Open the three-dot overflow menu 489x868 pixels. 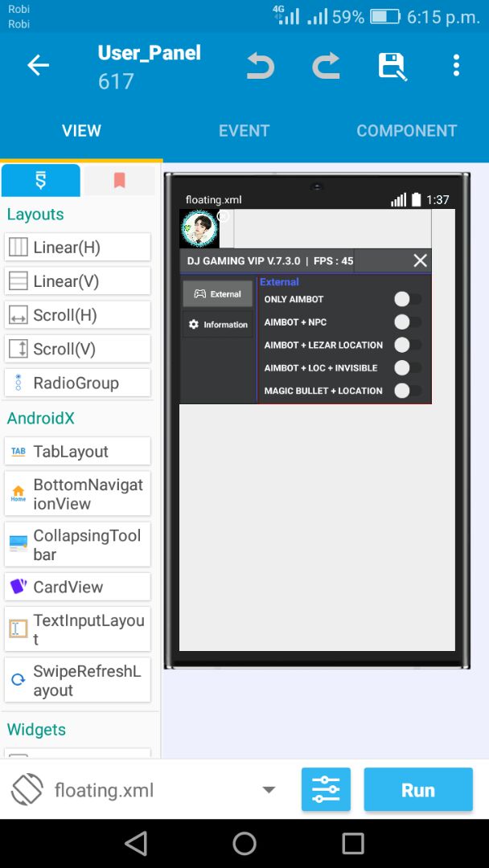pyautogui.click(x=456, y=65)
